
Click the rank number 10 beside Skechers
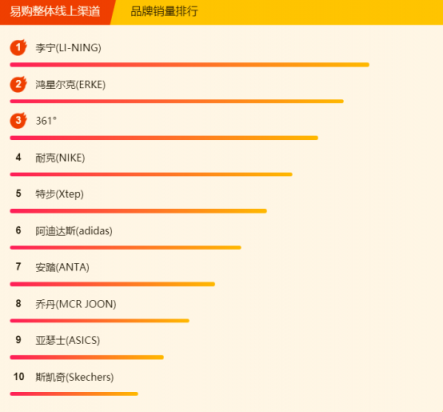[x=19, y=377]
